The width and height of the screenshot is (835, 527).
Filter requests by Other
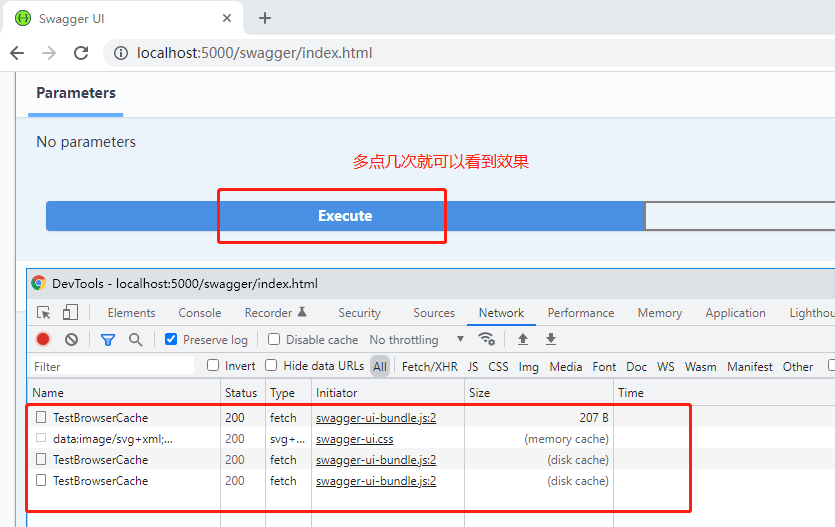coord(798,367)
